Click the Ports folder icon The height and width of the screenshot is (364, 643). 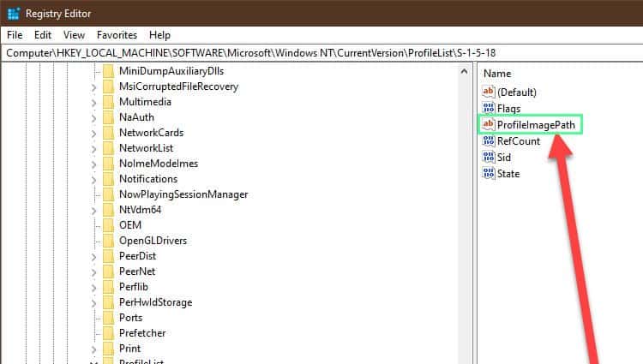(109, 318)
